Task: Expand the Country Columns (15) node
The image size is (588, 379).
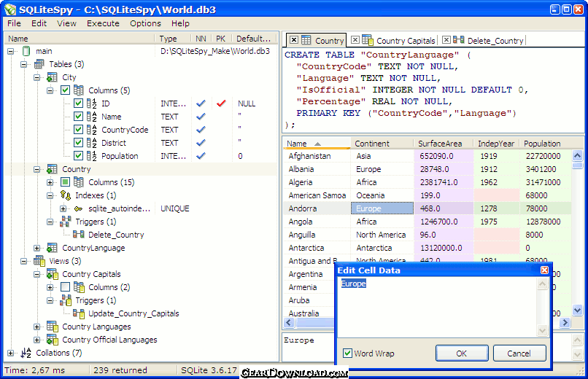Action: pos(50,182)
